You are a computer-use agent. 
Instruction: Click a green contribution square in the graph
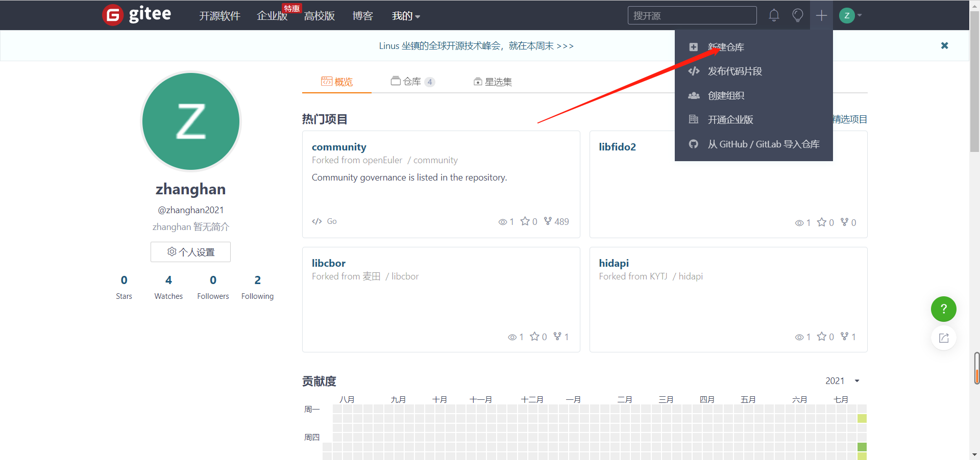(862, 419)
